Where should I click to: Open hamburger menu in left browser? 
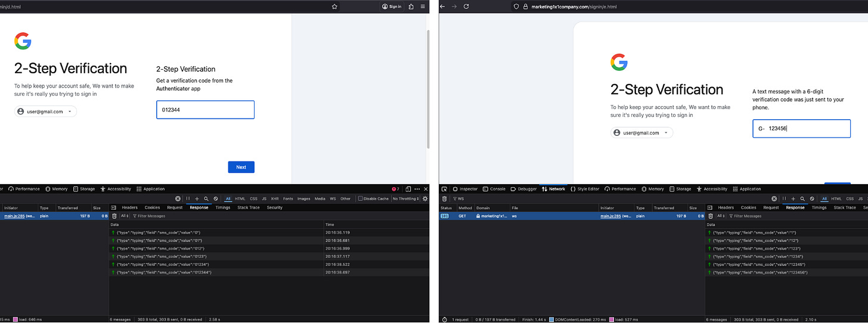pyautogui.click(x=423, y=7)
